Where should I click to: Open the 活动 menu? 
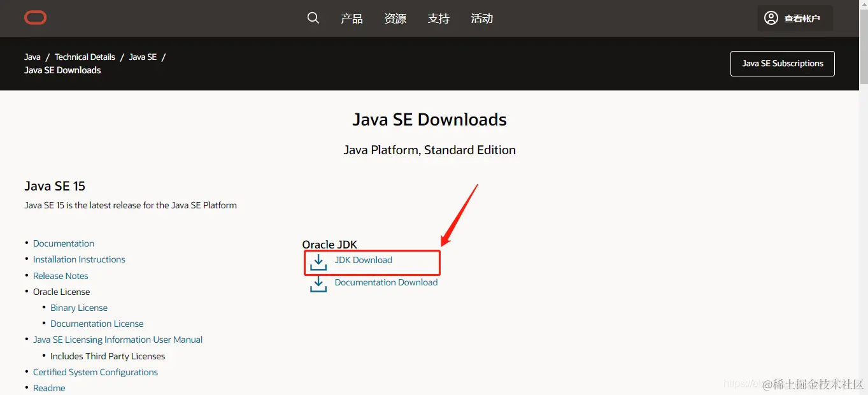tap(481, 18)
